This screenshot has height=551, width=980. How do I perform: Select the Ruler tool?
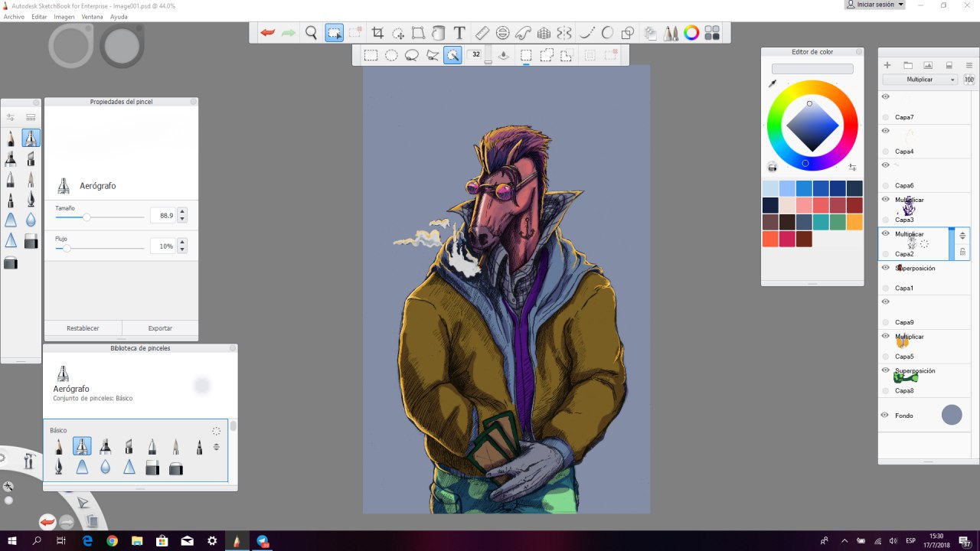pyautogui.click(x=482, y=33)
